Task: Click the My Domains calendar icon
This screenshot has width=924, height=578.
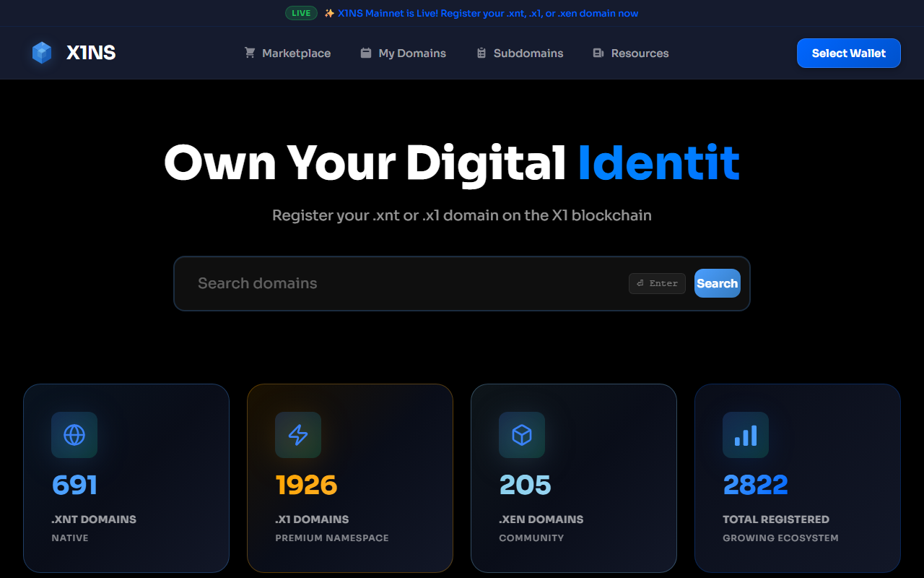Action: point(366,53)
